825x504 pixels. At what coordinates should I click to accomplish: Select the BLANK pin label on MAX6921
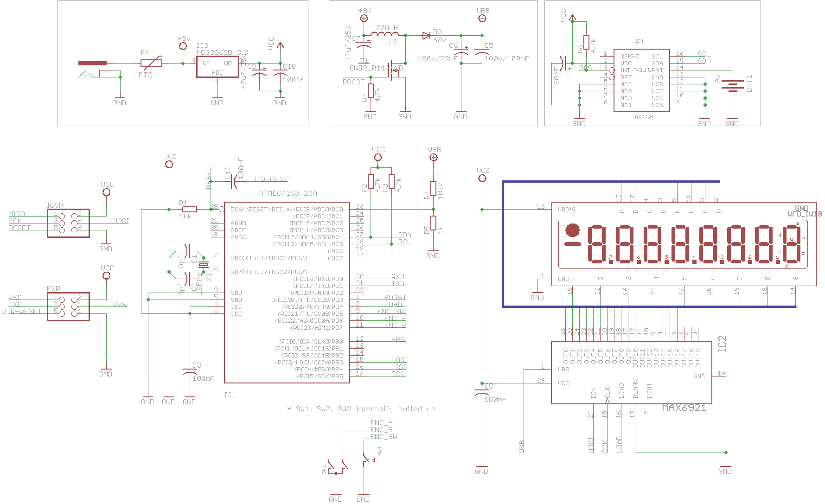coord(635,389)
